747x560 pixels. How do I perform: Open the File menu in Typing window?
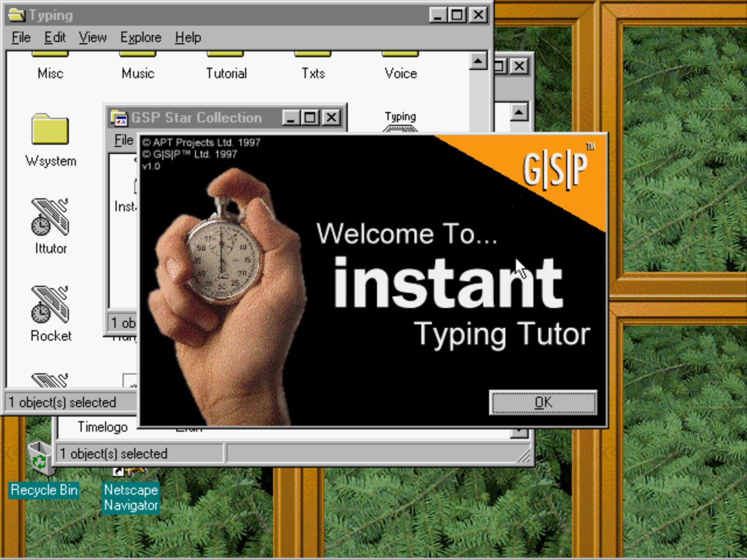pyautogui.click(x=21, y=37)
